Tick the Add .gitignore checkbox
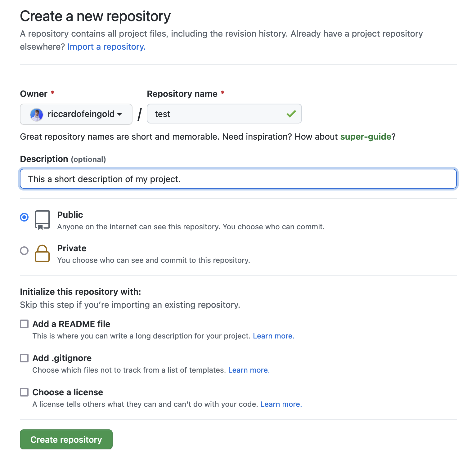Screen dimensions: 476x466 click(24, 358)
